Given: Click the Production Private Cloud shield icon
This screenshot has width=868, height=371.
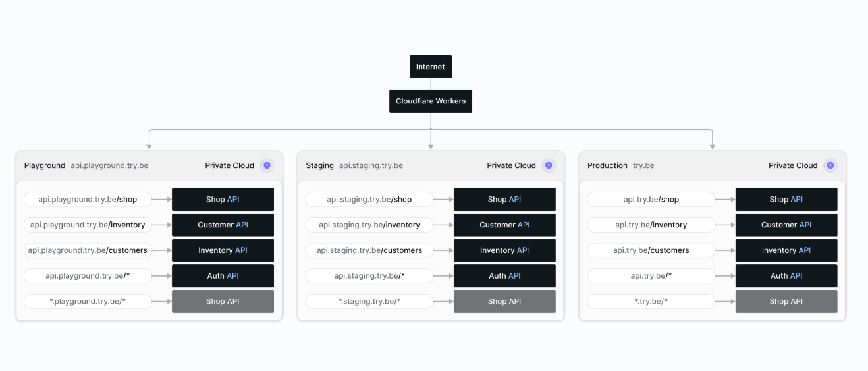Looking at the screenshot, I should (830, 165).
